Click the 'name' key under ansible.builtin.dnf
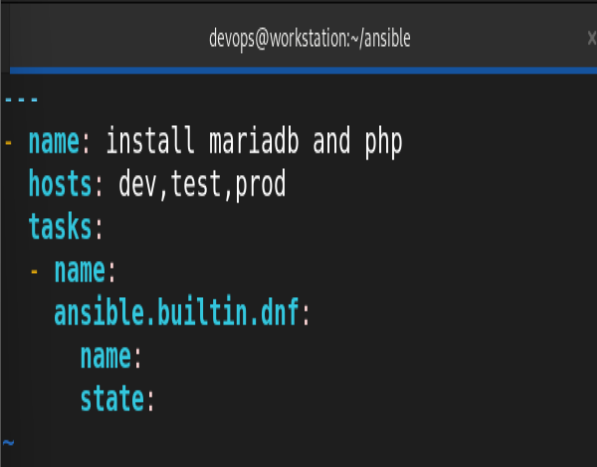This screenshot has width=597, height=467. point(106,357)
